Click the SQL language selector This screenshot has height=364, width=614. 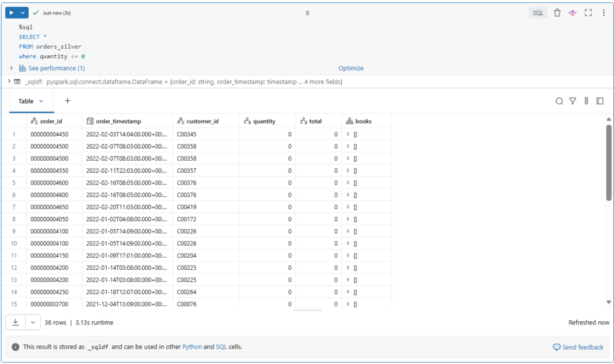(538, 13)
